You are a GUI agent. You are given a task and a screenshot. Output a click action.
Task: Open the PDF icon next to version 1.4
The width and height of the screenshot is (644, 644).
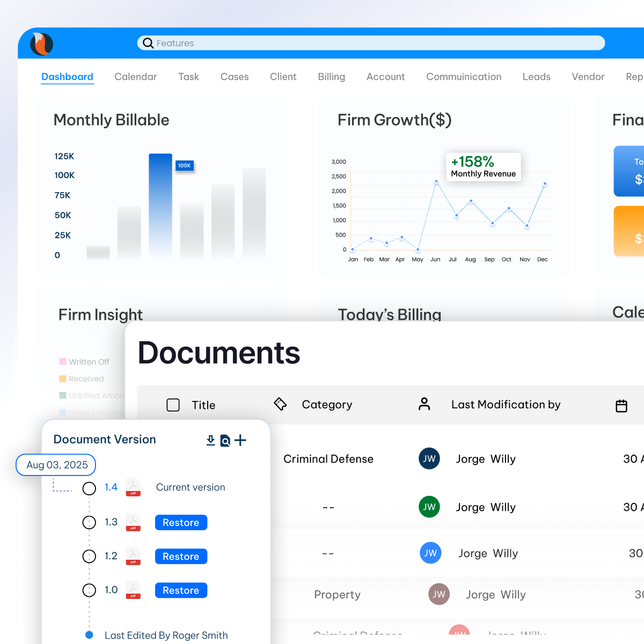[133, 487]
